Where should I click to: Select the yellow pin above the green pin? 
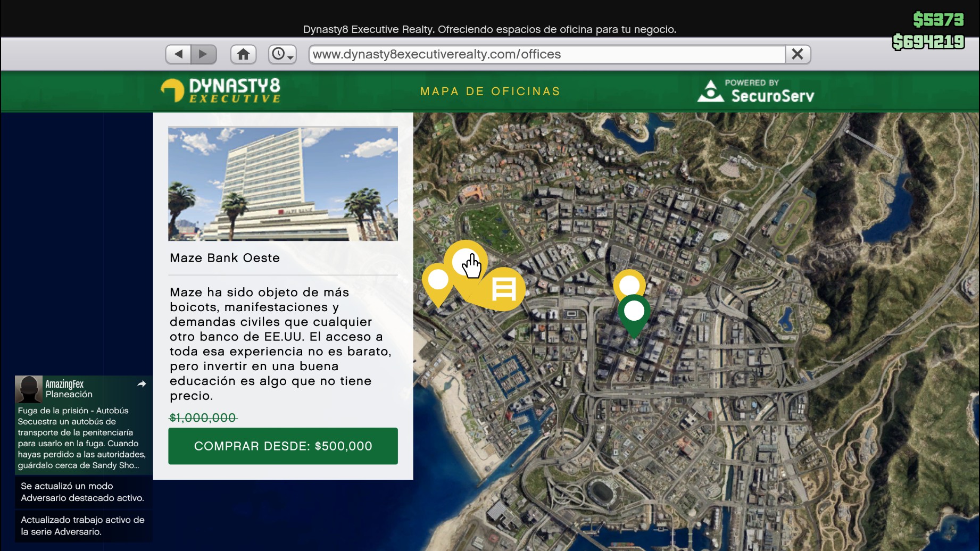tap(629, 282)
